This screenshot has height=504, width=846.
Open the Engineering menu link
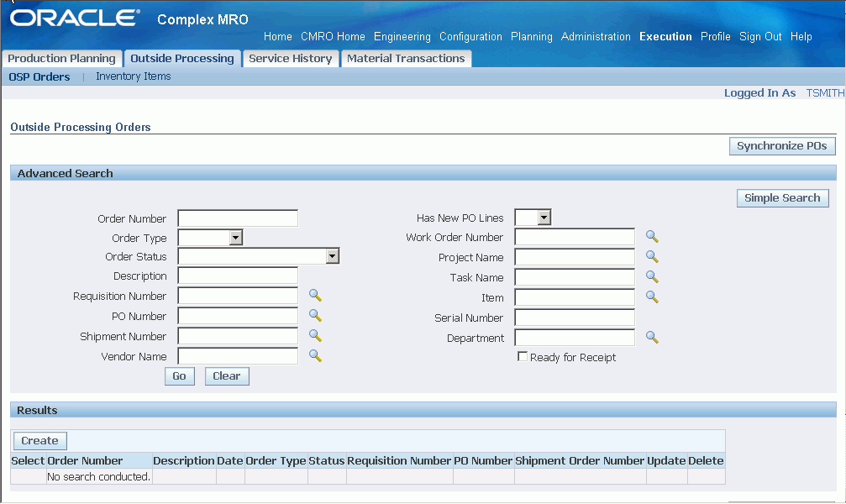click(x=402, y=37)
